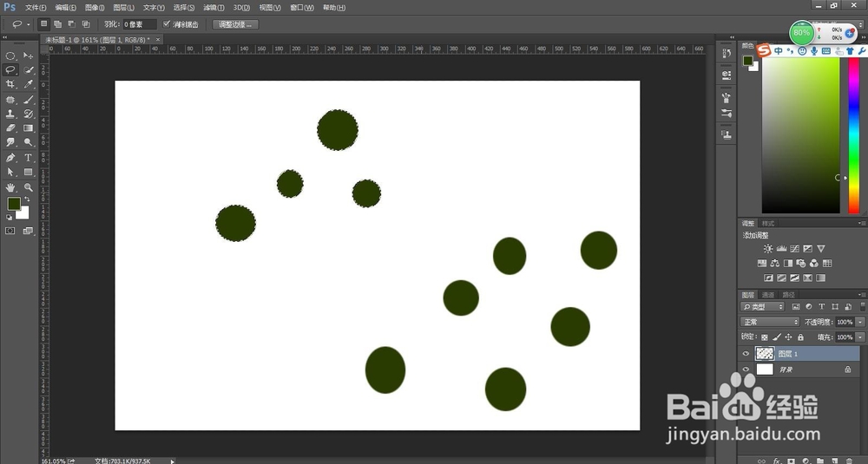Open the Adjustments panel flyout menu

click(x=862, y=224)
